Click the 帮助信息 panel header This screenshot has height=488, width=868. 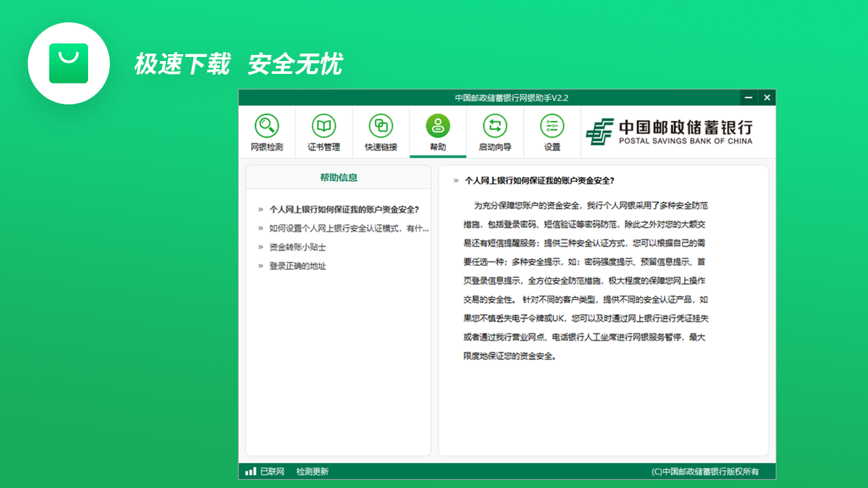[338, 177]
